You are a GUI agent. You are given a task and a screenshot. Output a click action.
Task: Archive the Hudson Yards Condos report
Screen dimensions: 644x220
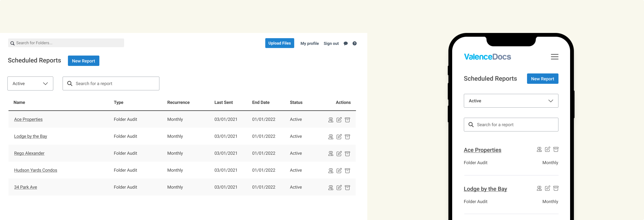pyautogui.click(x=347, y=171)
